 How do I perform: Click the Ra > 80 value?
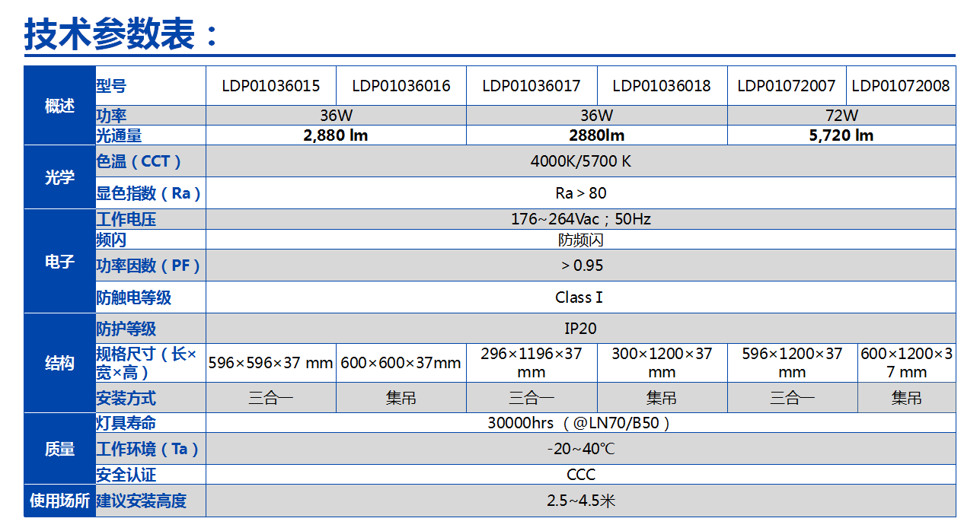[580, 193]
